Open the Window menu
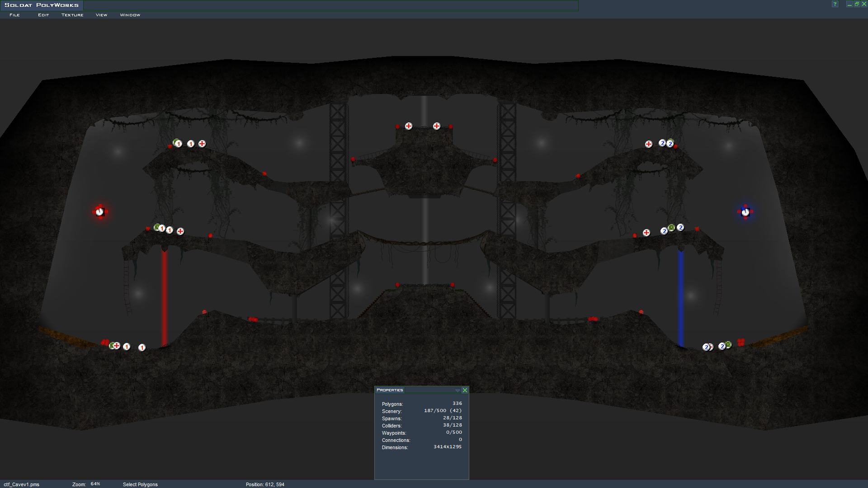 pyautogui.click(x=130, y=15)
